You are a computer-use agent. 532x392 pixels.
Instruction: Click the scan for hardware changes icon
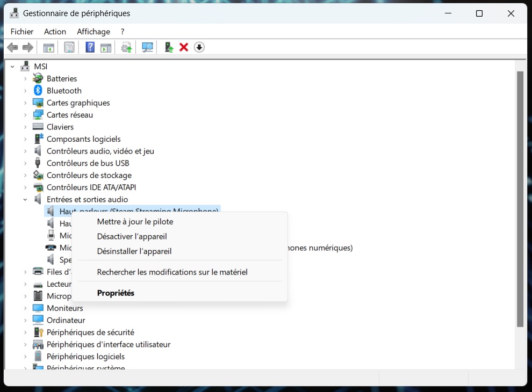tap(147, 47)
